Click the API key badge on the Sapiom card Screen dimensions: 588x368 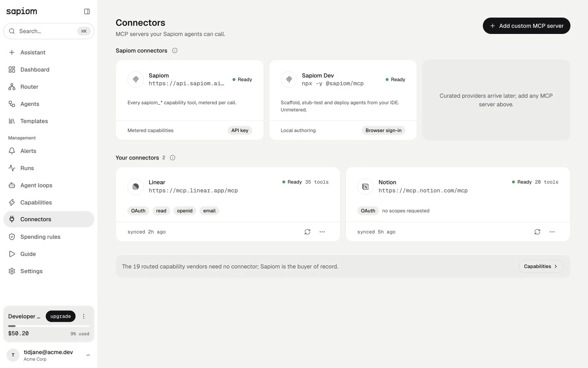240,130
